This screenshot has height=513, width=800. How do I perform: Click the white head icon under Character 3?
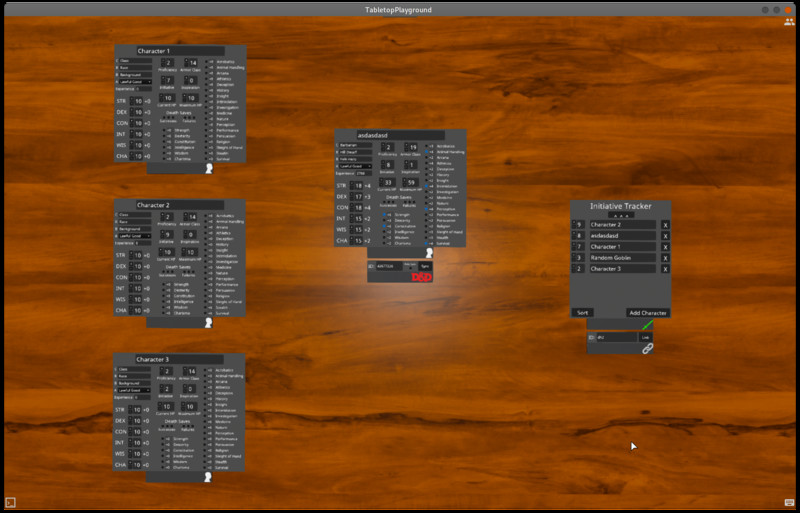pyautogui.click(x=208, y=477)
